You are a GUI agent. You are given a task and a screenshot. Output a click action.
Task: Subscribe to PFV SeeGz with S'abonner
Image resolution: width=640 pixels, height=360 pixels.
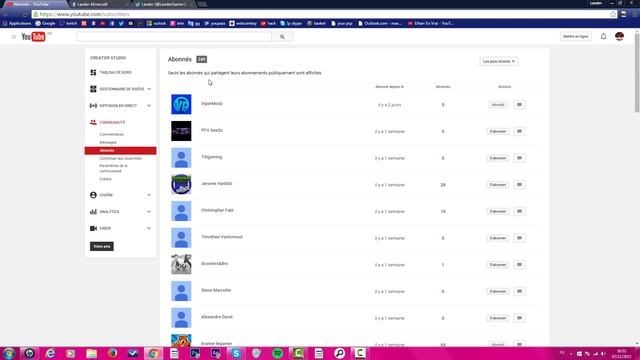pos(498,131)
